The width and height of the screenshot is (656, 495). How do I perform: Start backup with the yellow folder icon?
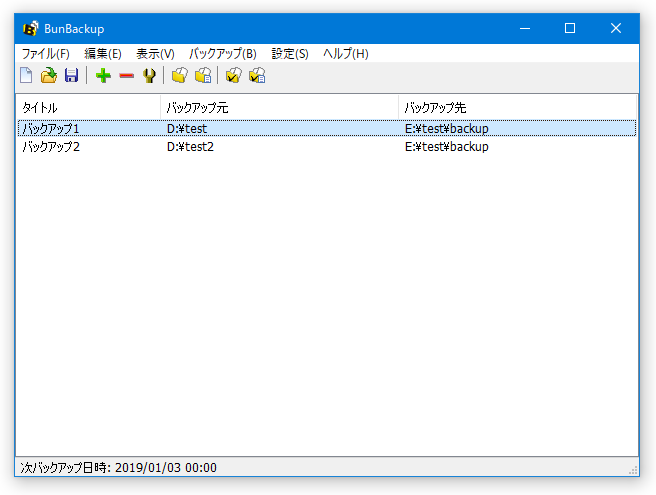pyautogui.click(x=180, y=76)
